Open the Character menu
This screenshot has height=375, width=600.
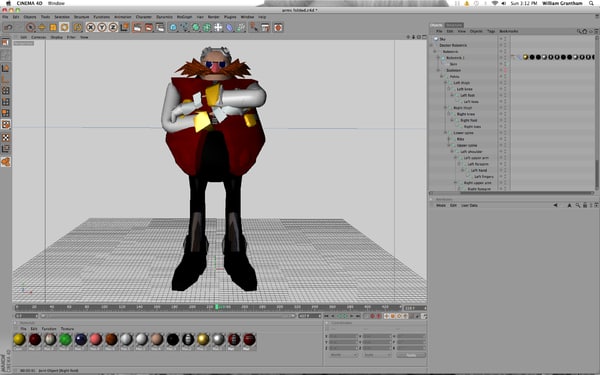point(143,17)
